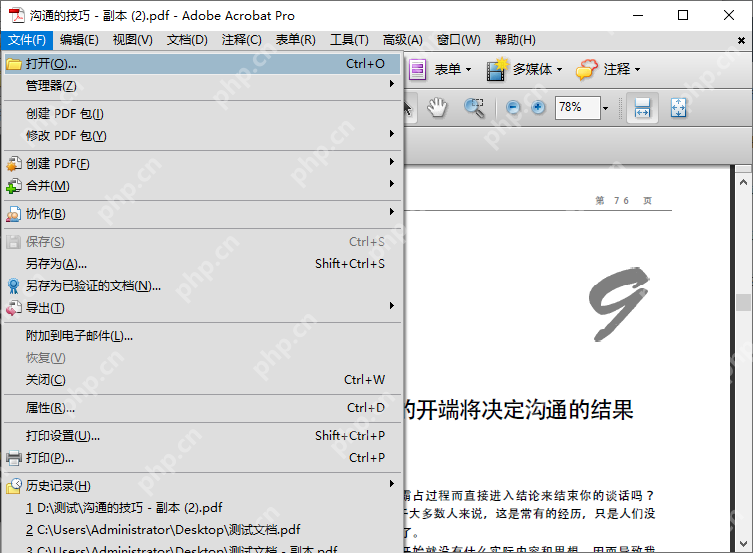
Task: Choose 另存为(A)... from File menu
Action: [x=202, y=264]
